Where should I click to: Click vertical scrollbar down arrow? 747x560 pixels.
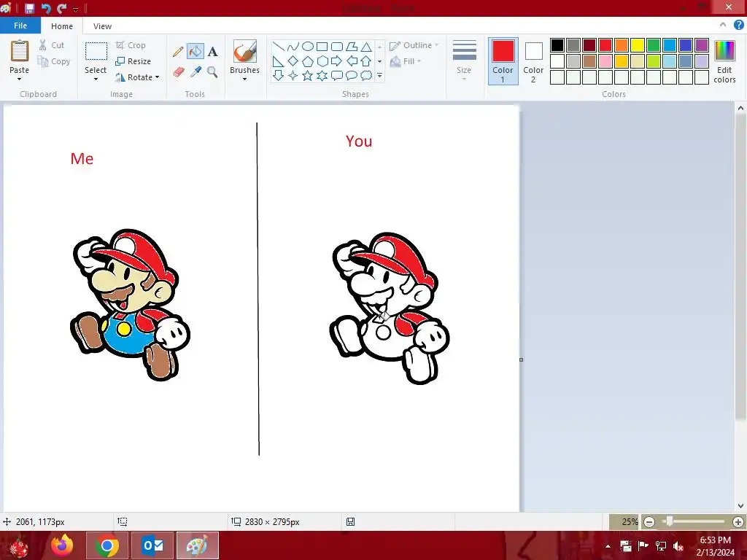[x=740, y=506]
